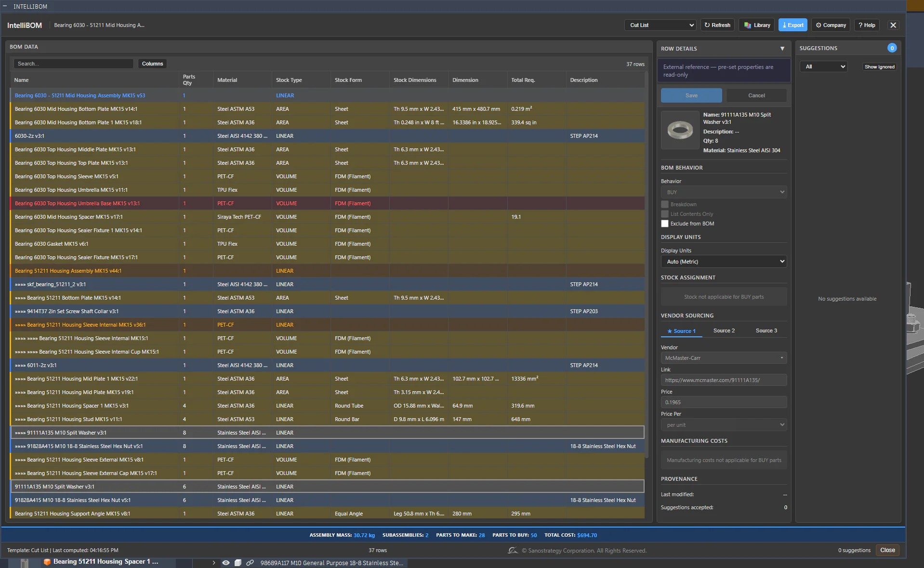Select the Bearing 51211 Housing Assembly MK15 v44:1 row
The image size is (924, 568).
(x=328, y=271)
